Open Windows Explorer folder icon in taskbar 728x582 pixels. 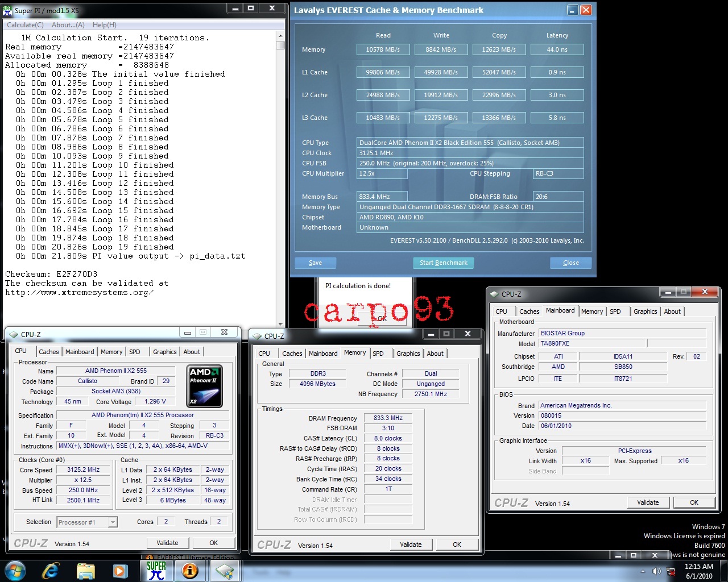click(x=86, y=571)
